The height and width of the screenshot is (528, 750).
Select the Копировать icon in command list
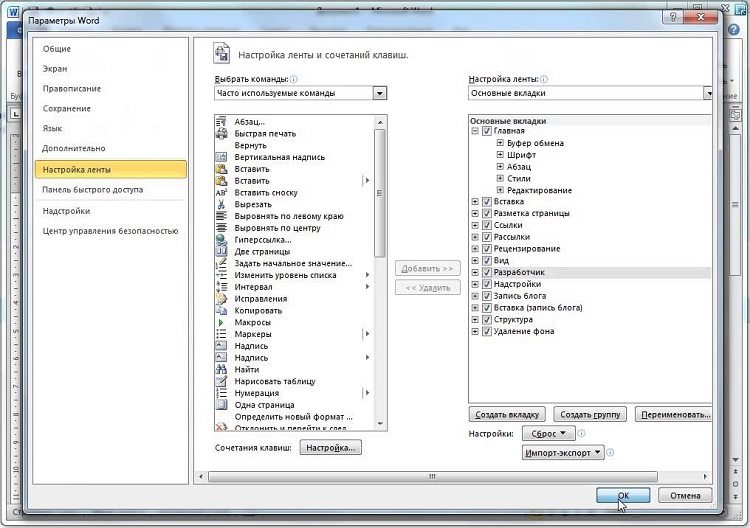tap(222, 311)
